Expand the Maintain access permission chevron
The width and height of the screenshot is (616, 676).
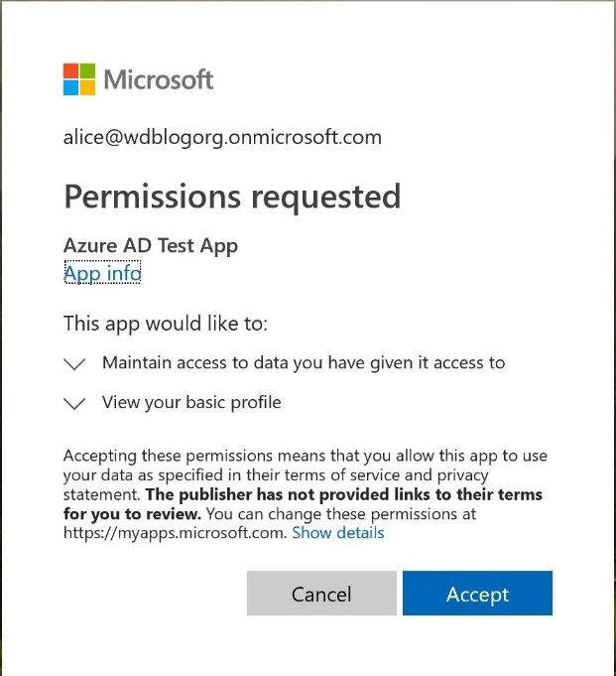(x=74, y=363)
